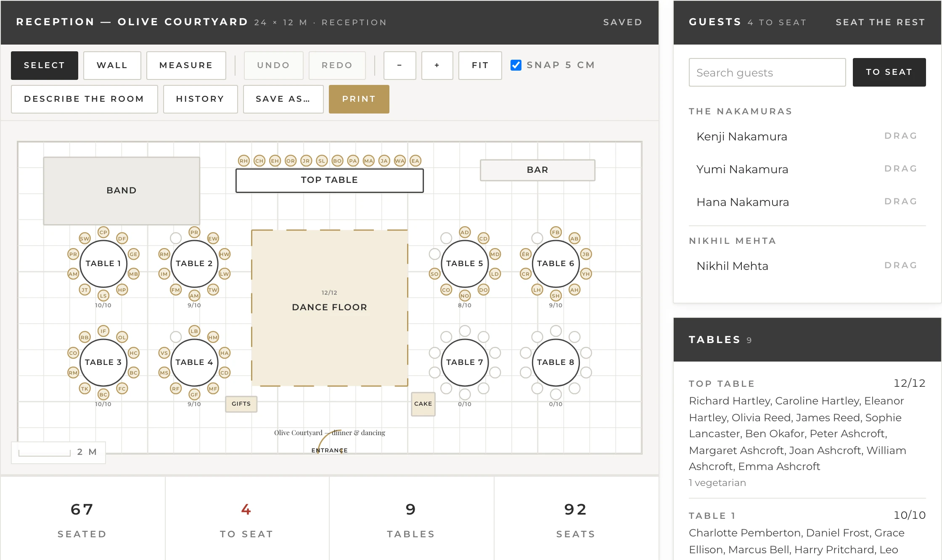Screen dimensions: 942x560
Task: Pick the Measure tool
Action: [x=186, y=65]
